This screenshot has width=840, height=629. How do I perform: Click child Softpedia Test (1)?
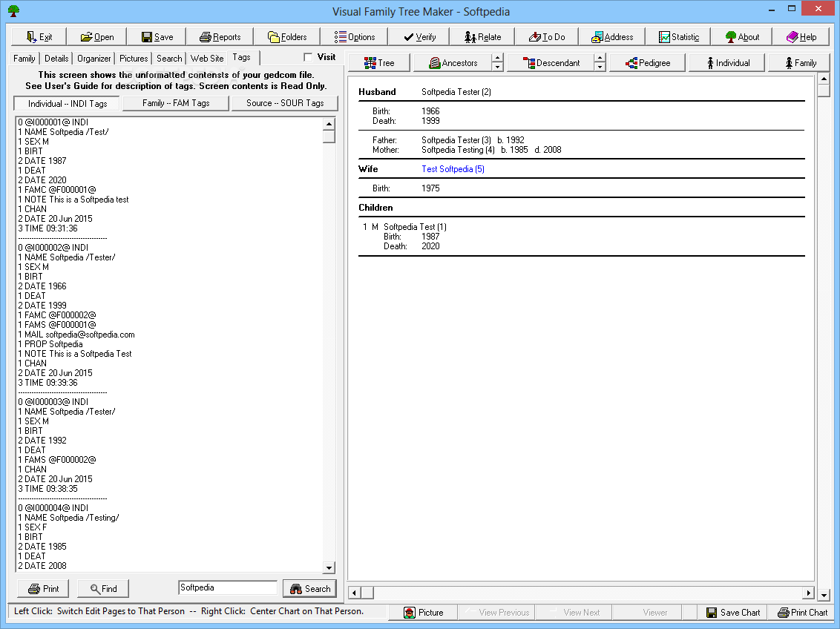416,227
